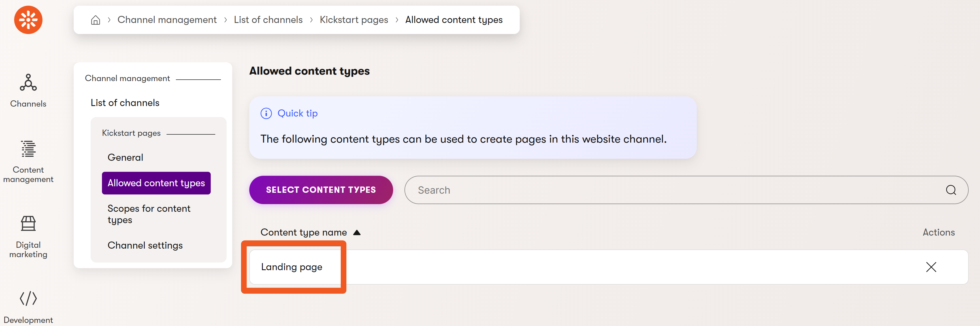This screenshot has height=326, width=980.
Task: Click the search magnifier icon
Action: (x=951, y=190)
